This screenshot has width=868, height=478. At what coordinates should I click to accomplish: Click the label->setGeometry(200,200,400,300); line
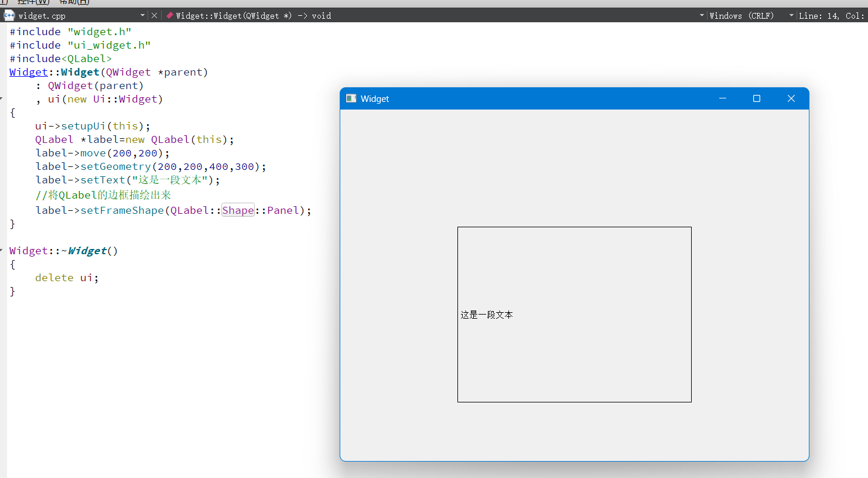151,166
